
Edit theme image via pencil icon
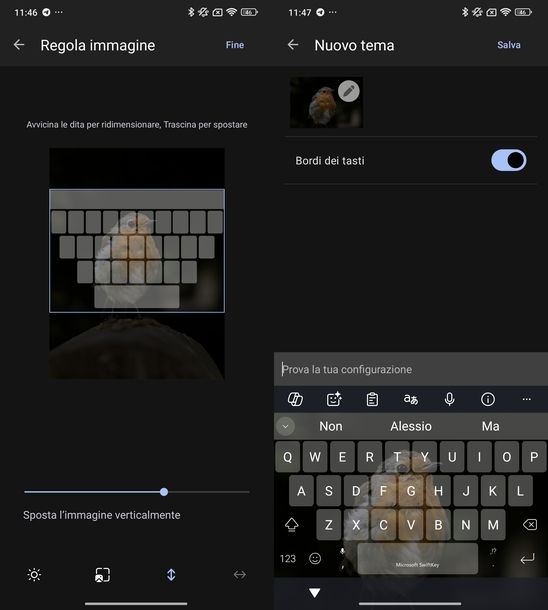348,91
